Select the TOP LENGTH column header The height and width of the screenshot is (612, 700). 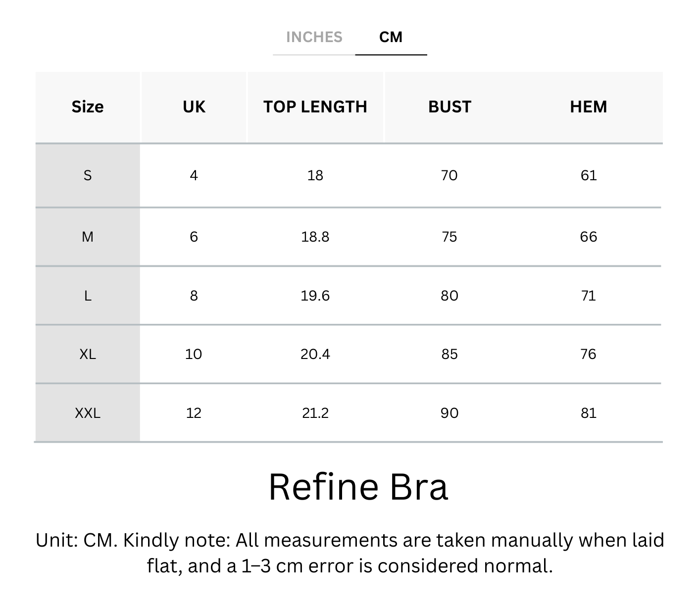pos(315,107)
